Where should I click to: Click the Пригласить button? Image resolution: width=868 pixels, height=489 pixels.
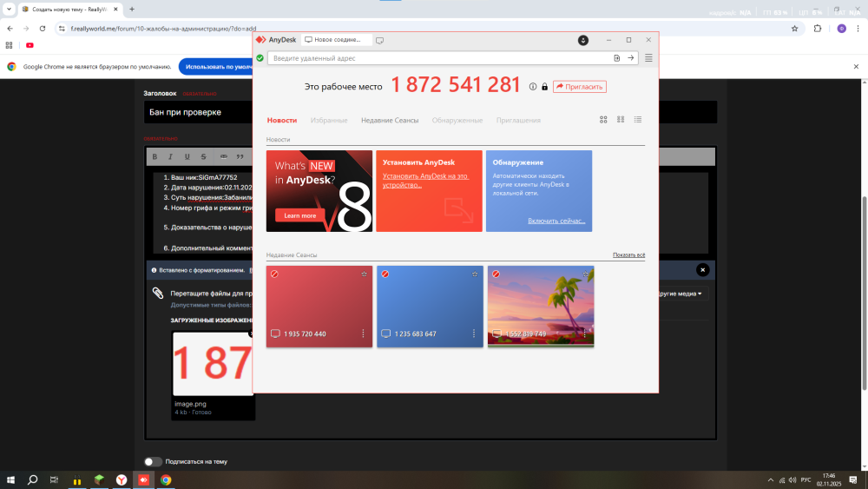tap(580, 87)
